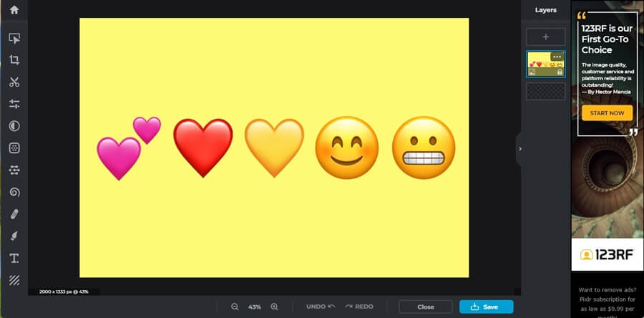Zoom in with the plus magnifier

click(274, 307)
